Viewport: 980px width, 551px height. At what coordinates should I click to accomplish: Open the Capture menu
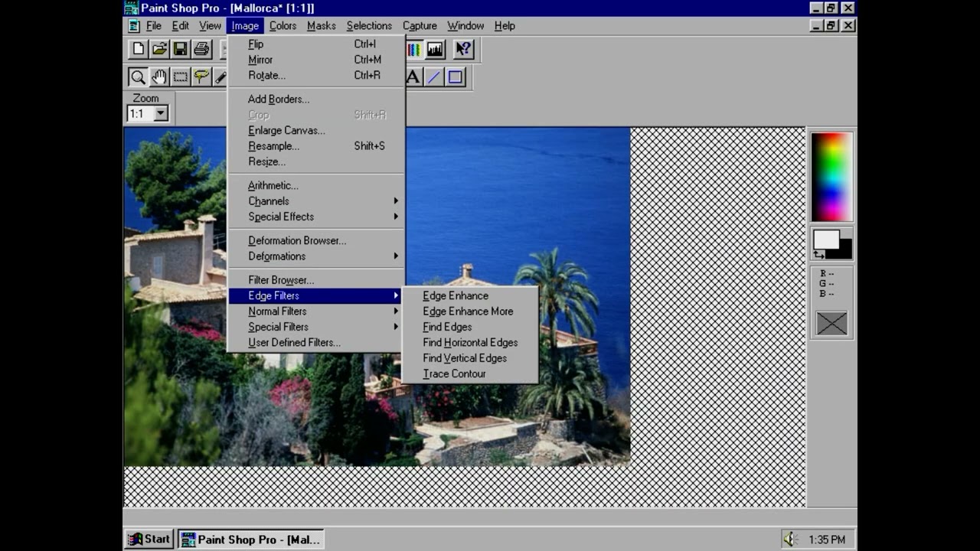(x=420, y=25)
